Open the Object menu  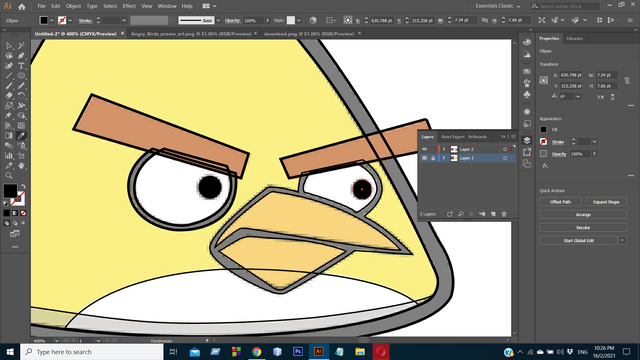(x=73, y=6)
